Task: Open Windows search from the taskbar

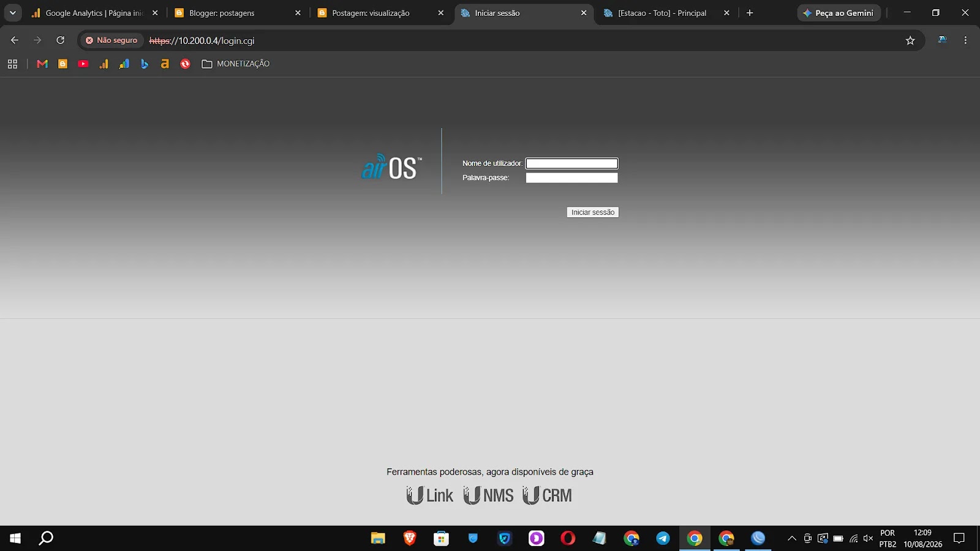Action: (x=46, y=538)
